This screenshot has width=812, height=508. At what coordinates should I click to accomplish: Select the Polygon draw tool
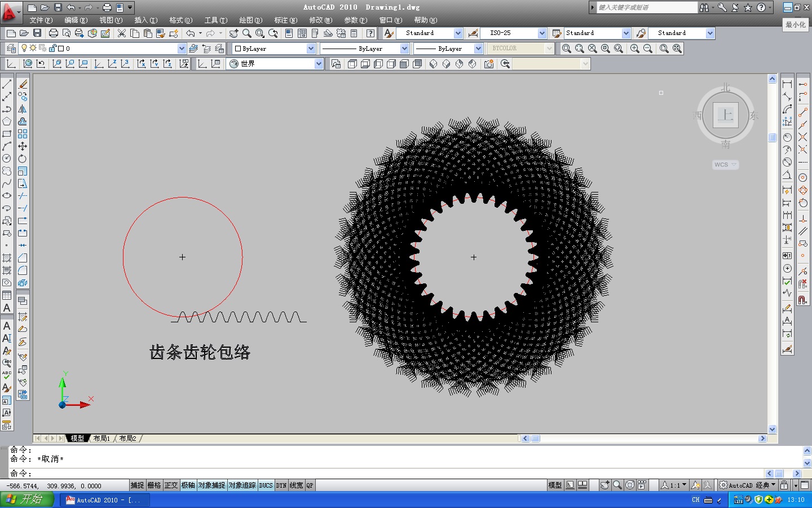pyautogui.click(x=7, y=121)
